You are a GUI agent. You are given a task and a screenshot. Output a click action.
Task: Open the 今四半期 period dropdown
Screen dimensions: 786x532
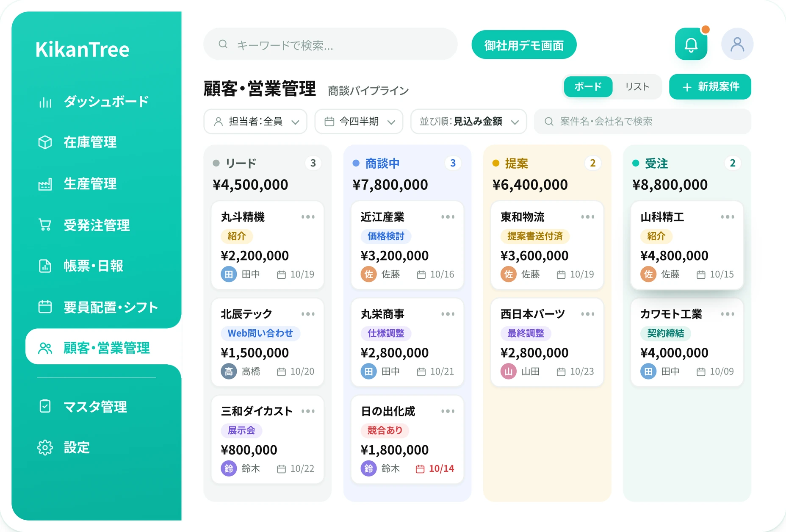(x=359, y=122)
